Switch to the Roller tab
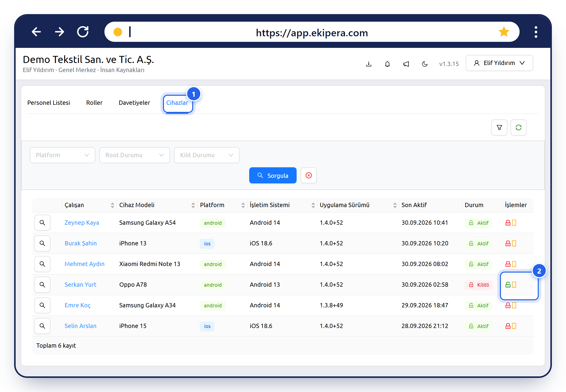Viewport: 566px width, 392px height. tap(94, 103)
